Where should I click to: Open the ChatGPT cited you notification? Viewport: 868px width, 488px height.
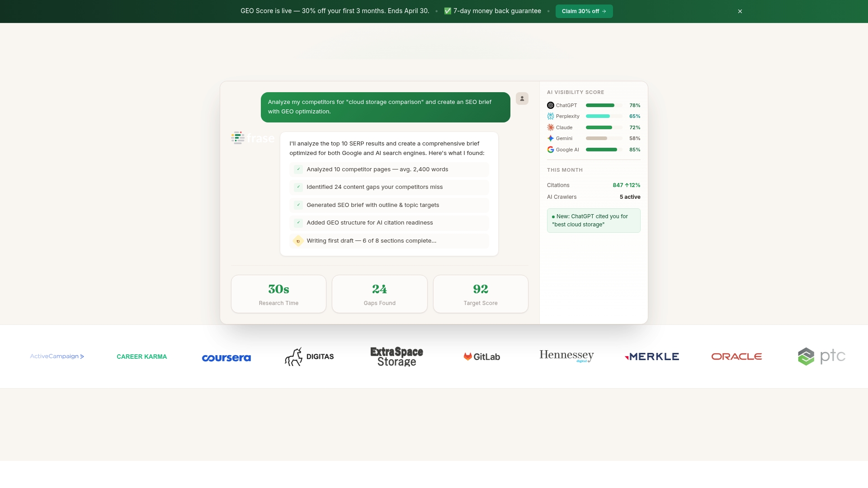593,221
